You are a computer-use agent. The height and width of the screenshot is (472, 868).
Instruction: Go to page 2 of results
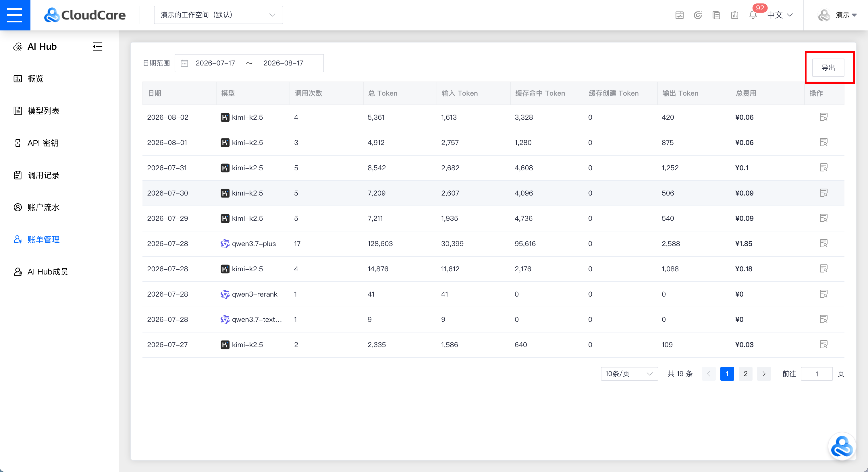745,374
